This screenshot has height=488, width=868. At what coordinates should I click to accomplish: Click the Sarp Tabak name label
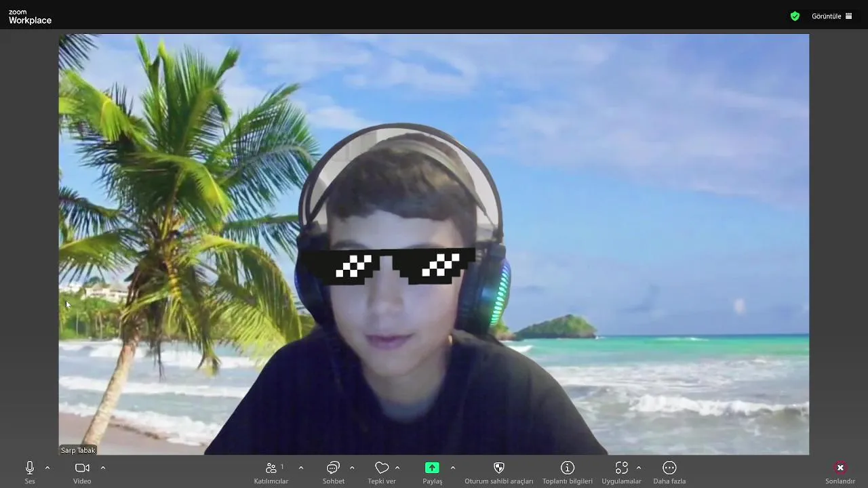click(x=78, y=450)
